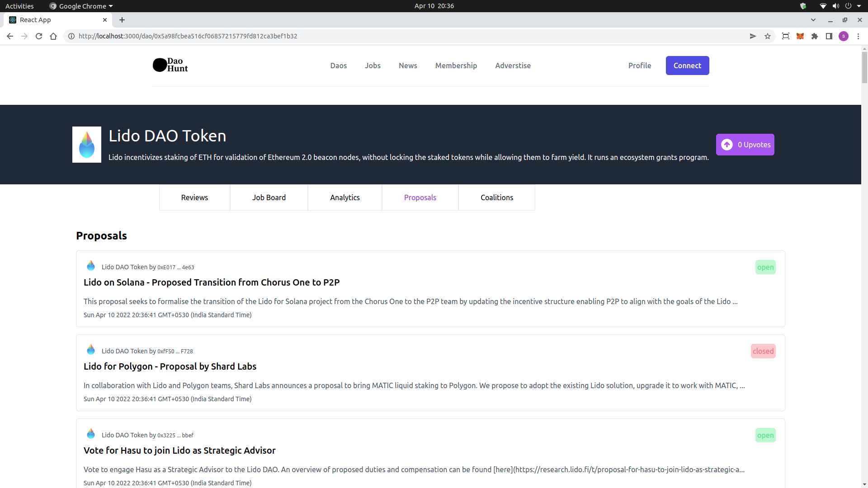Click Lido droplet icon on Solana proposal

point(91,266)
